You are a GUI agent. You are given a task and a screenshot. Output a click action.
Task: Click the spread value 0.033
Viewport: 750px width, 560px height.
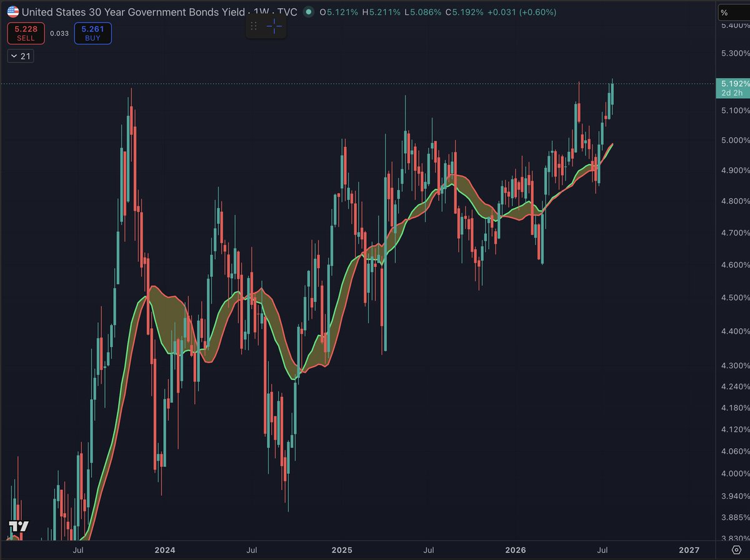pos(59,34)
